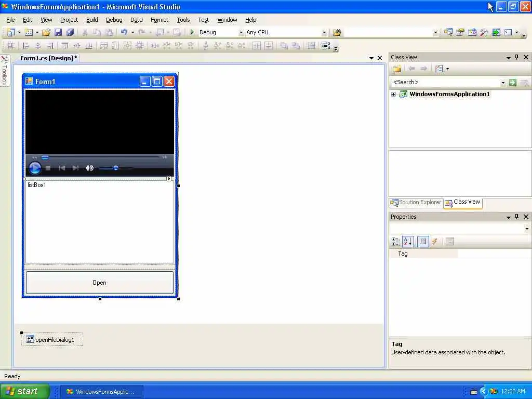Switch to the Solution Explorer tab
The width and height of the screenshot is (532, 399).
tap(416, 203)
